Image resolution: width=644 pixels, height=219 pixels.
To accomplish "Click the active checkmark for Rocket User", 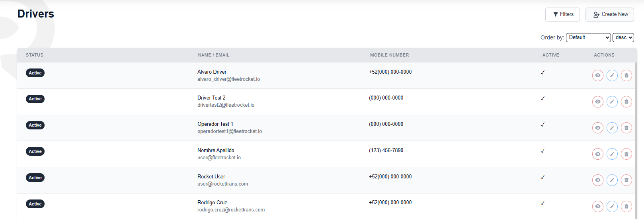I will tap(543, 177).
